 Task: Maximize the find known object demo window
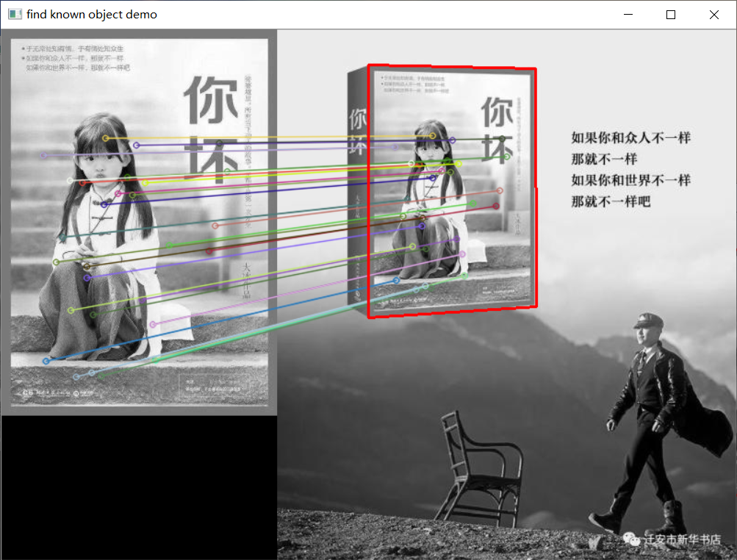click(671, 15)
